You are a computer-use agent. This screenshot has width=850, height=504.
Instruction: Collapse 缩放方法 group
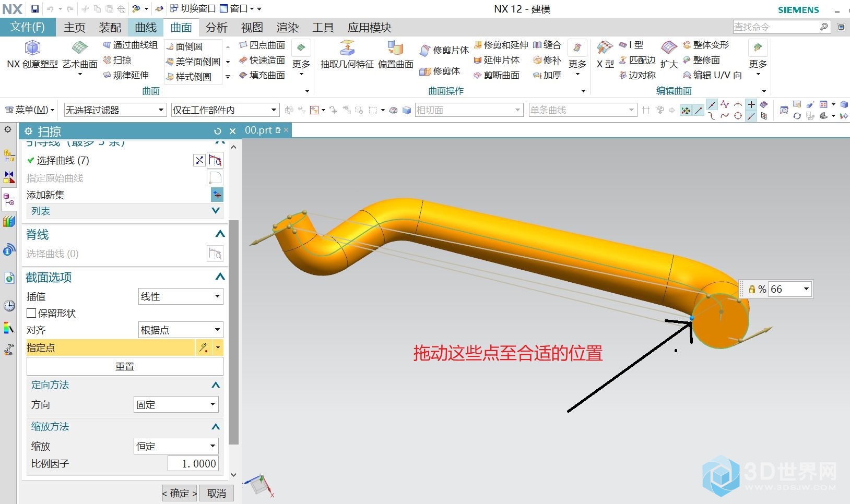(216, 427)
